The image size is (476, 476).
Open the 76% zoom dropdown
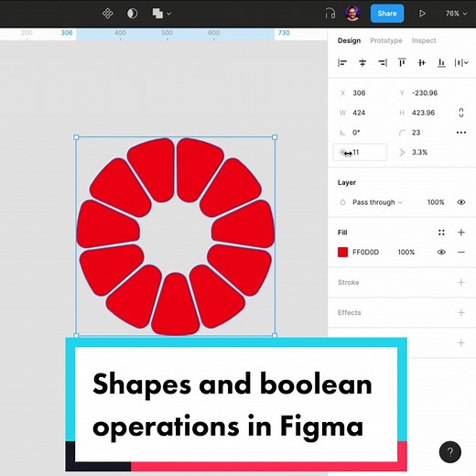(456, 14)
